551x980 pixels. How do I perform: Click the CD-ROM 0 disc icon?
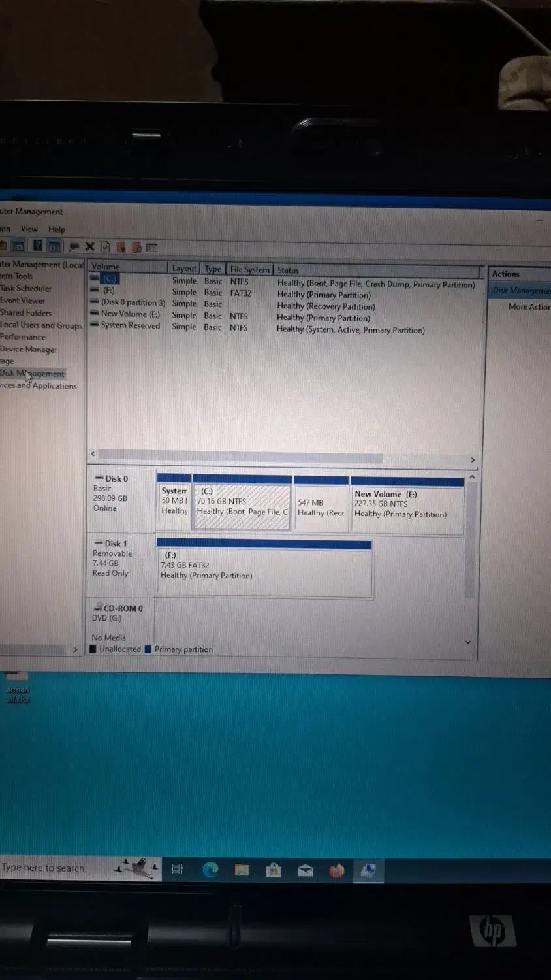pyautogui.click(x=99, y=607)
